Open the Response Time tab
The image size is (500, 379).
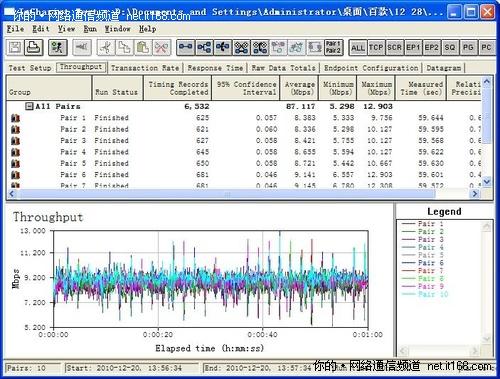(215, 68)
